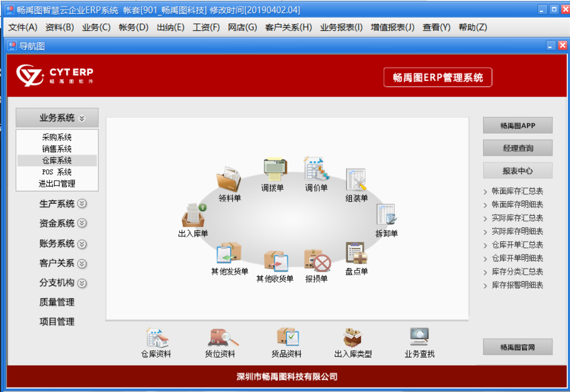Expand the 分支机构 section
This screenshot has height=392, width=570.
pos(82,283)
